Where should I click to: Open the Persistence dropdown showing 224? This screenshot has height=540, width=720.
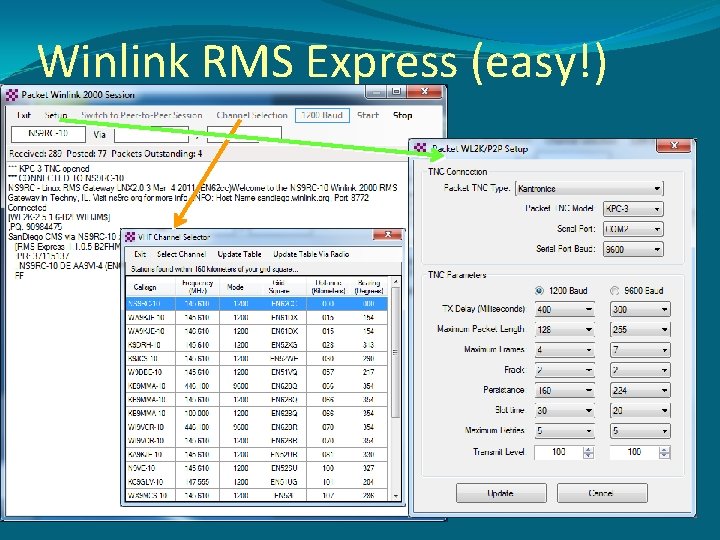click(640, 390)
